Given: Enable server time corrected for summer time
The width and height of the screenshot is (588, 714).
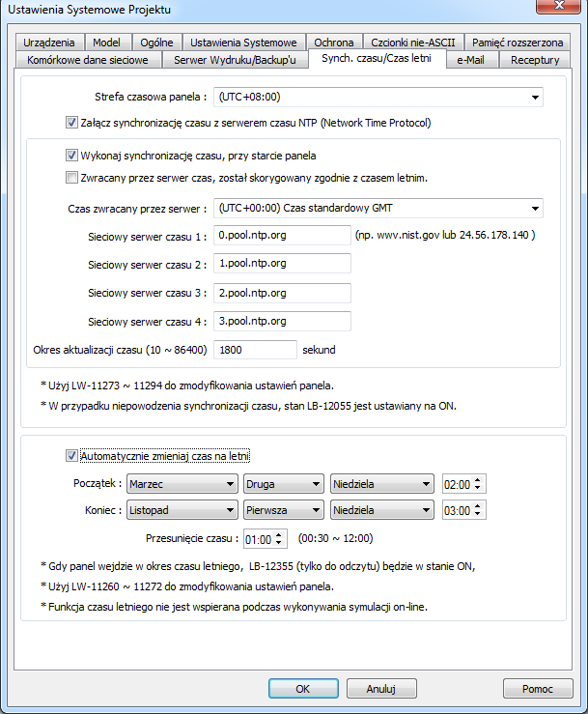Looking at the screenshot, I should tap(71, 178).
